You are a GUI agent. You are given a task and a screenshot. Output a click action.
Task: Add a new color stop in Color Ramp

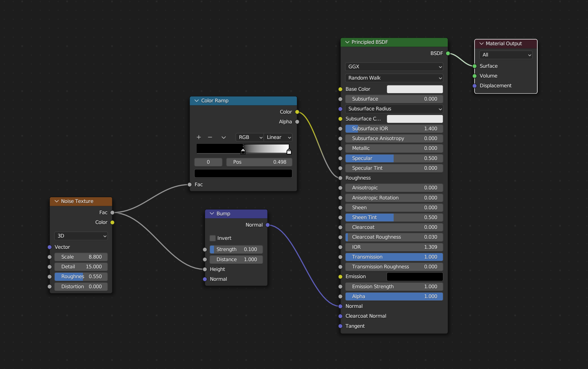coord(199,137)
